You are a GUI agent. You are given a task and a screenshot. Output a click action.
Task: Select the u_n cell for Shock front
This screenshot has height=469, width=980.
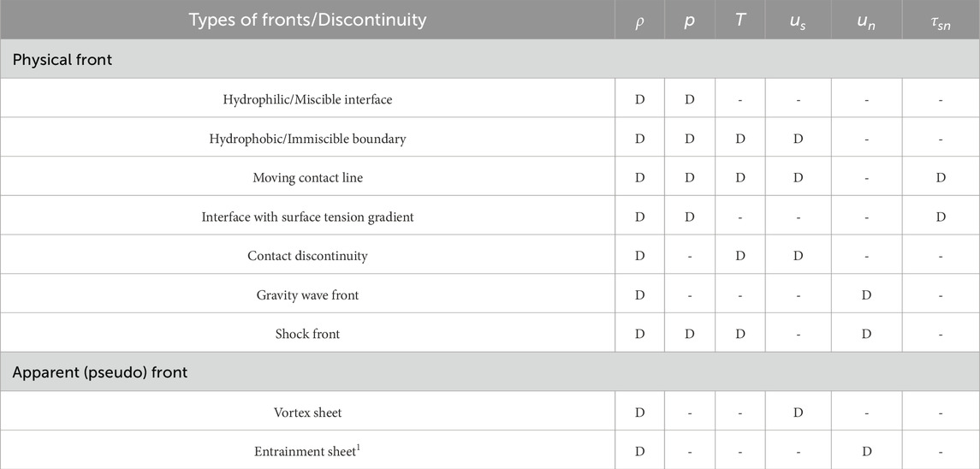tap(866, 334)
